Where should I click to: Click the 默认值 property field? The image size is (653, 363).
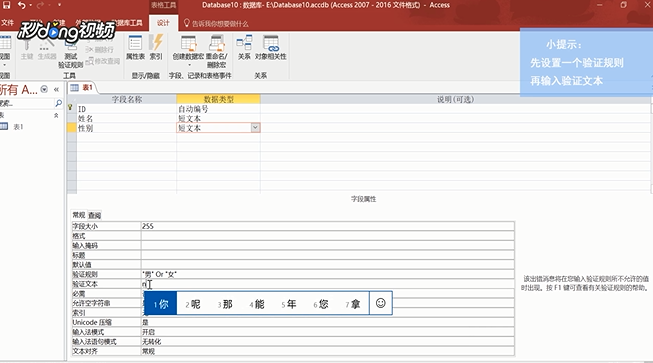coord(327,264)
